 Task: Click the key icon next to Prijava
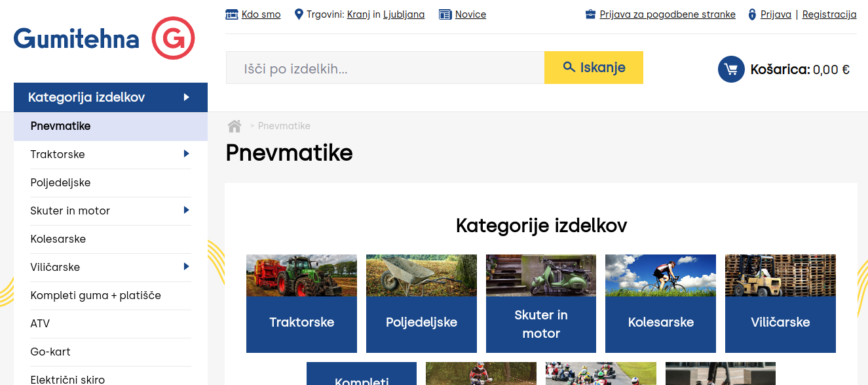click(x=751, y=13)
